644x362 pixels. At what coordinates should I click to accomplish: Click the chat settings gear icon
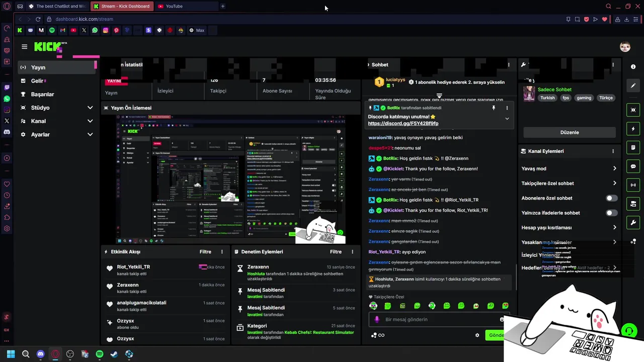coord(477,335)
